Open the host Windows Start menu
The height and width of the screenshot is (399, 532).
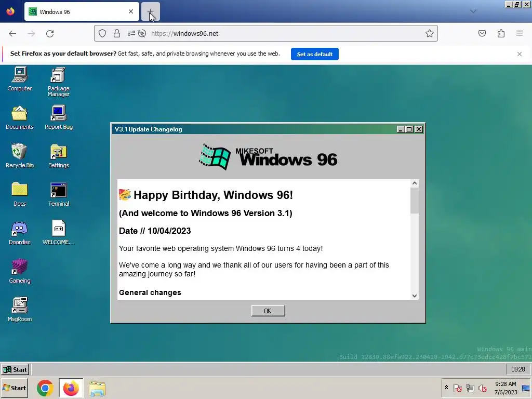(x=14, y=388)
